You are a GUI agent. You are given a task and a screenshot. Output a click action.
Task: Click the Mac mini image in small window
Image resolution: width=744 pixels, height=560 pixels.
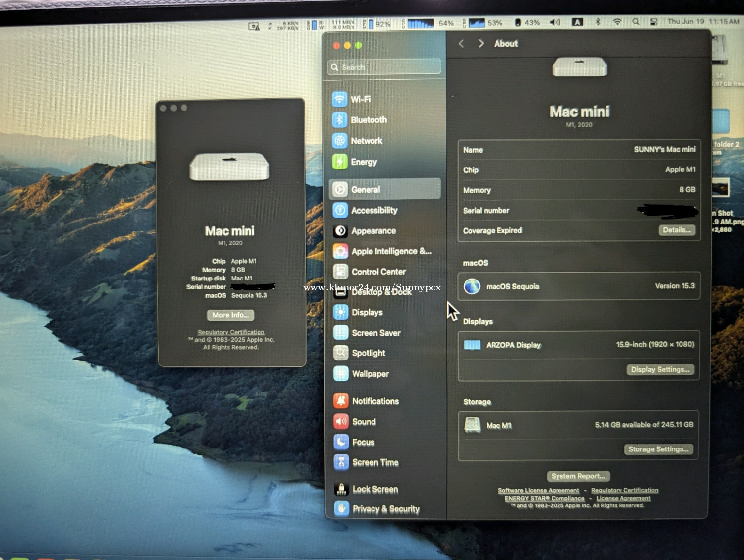[230, 166]
